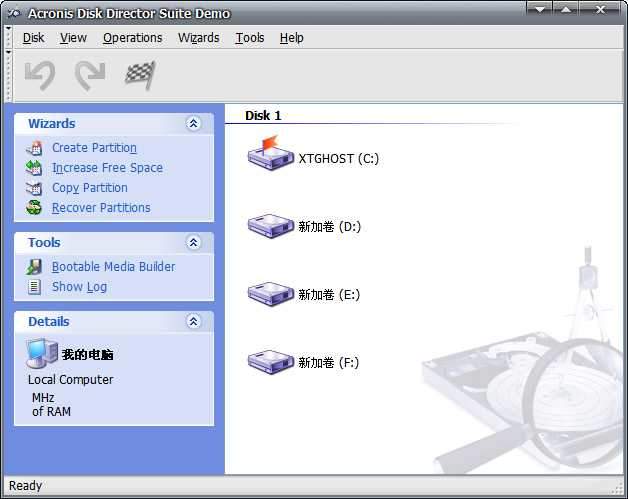Open the Operations menu
Screen dimensions: 628x499
tap(133, 38)
